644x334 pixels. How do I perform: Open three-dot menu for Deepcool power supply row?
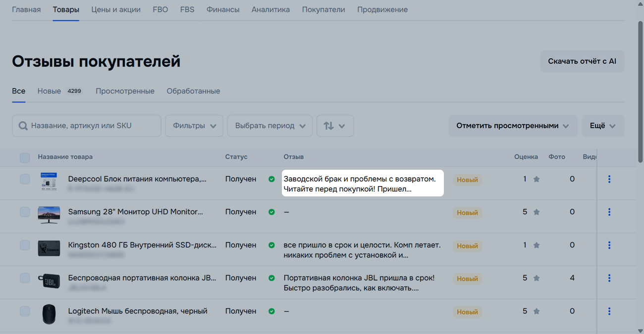tap(609, 179)
